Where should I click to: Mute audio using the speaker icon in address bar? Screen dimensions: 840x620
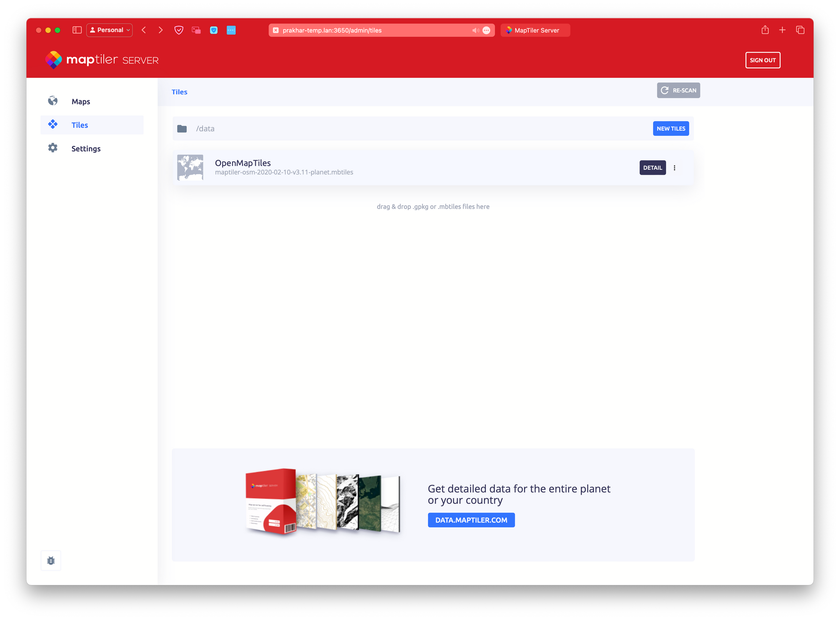(x=475, y=30)
